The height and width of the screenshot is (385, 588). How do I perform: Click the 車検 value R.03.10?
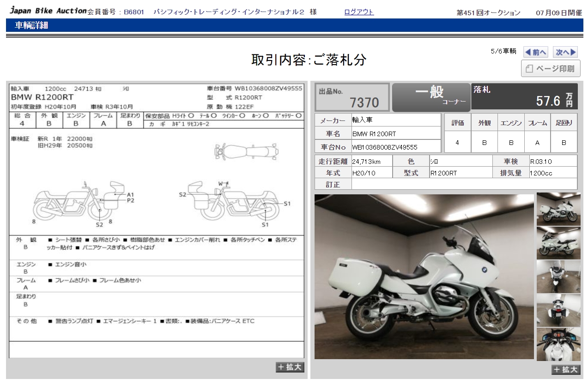(552, 161)
